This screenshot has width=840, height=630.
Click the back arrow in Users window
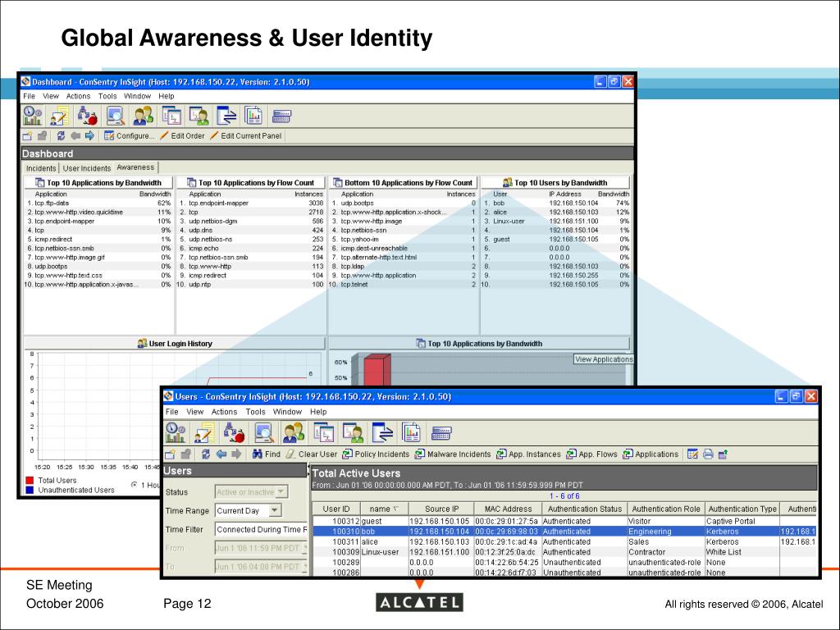(221, 454)
